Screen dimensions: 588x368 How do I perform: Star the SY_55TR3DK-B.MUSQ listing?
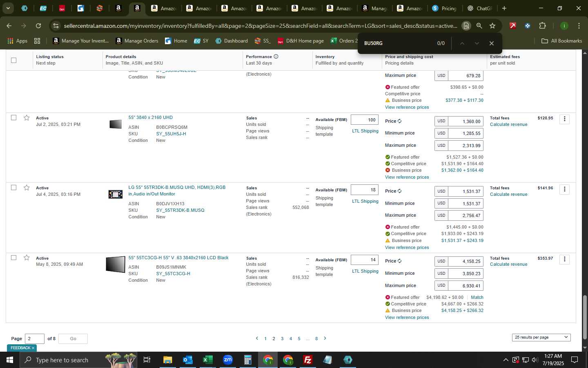tap(27, 188)
